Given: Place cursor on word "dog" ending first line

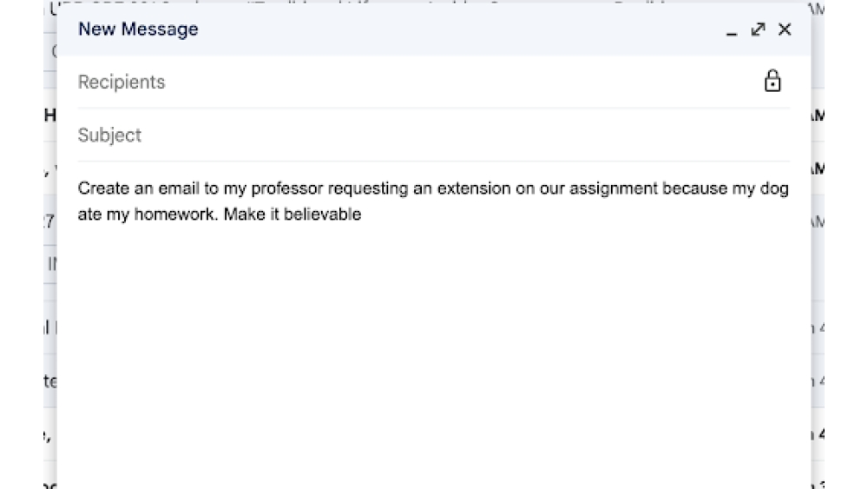Looking at the screenshot, I should pos(774,189).
